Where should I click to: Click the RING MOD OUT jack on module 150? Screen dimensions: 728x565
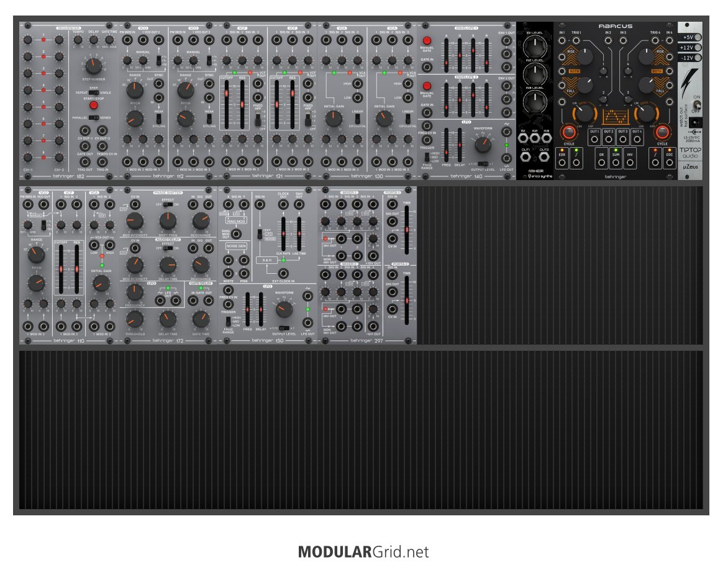(236, 234)
